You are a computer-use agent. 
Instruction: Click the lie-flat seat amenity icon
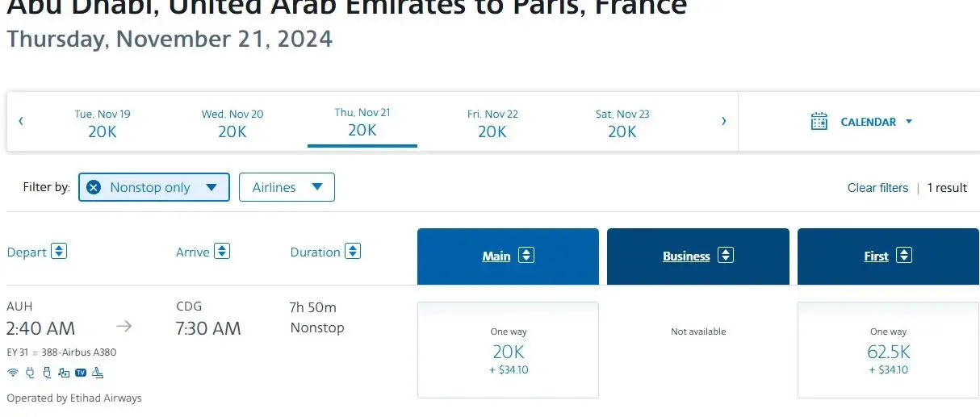click(x=98, y=373)
